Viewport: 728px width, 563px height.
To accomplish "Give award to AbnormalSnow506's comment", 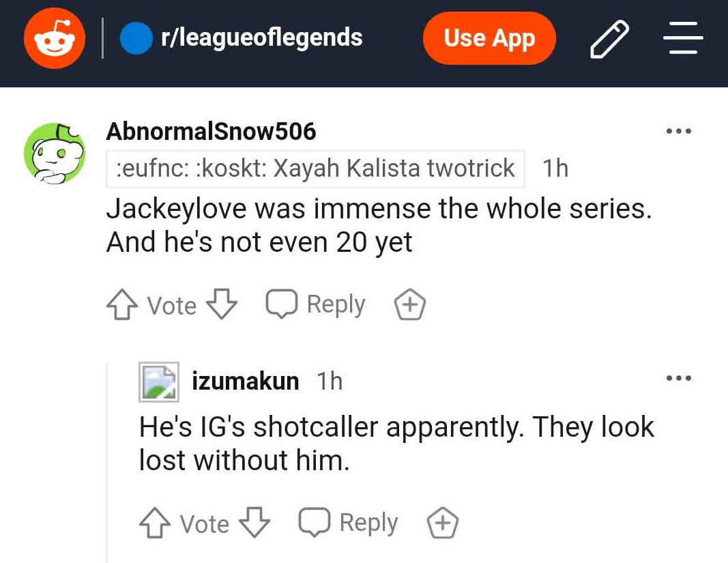I will click(x=411, y=305).
